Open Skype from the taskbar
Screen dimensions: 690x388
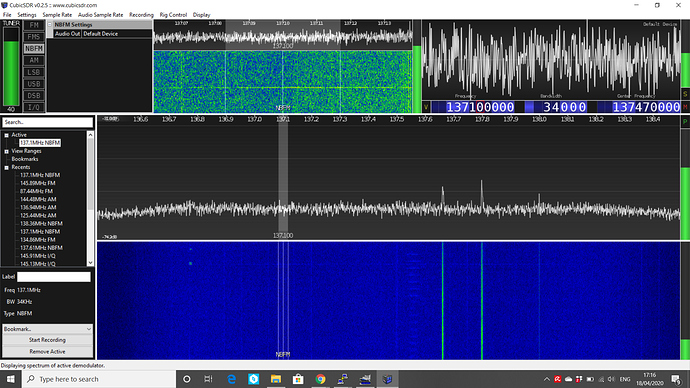point(253,379)
